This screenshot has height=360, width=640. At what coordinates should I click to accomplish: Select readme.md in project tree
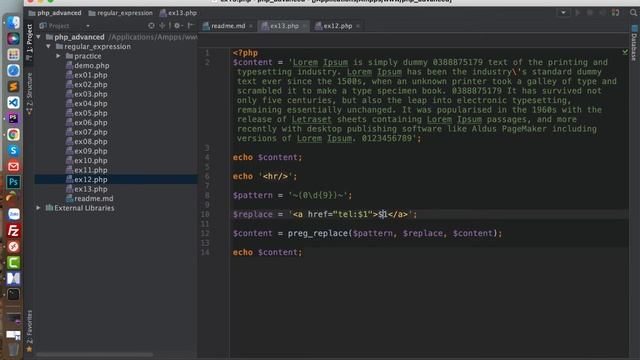coord(93,198)
